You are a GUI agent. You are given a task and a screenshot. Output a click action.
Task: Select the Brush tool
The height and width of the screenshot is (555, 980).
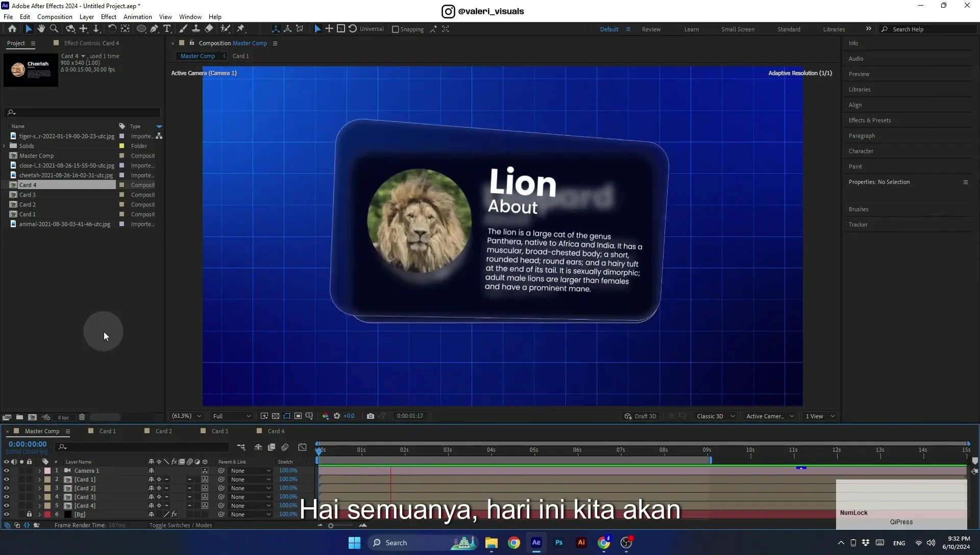coord(183,29)
